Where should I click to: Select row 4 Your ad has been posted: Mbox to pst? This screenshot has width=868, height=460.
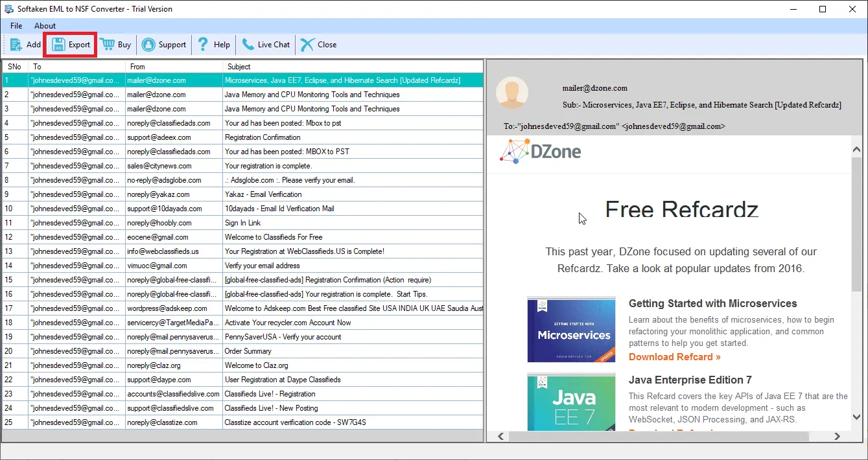click(x=242, y=123)
